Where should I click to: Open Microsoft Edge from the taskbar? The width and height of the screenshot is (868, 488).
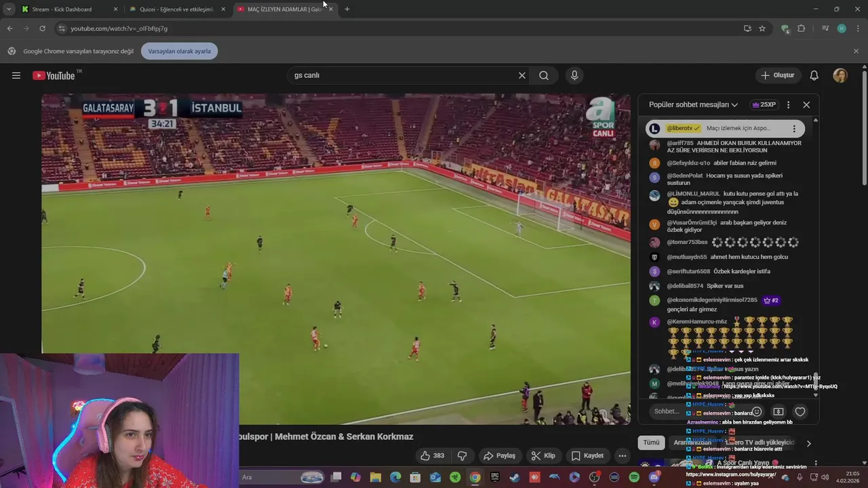point(395,477)
